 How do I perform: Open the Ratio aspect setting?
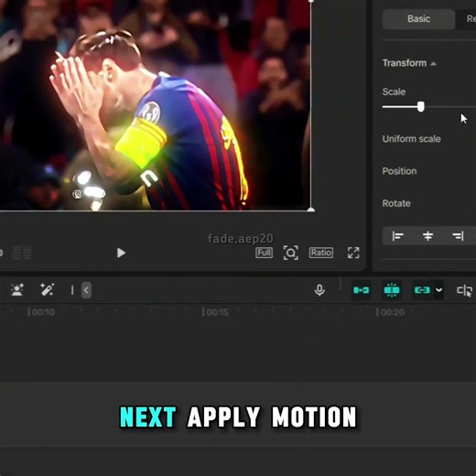coord(321,253)
